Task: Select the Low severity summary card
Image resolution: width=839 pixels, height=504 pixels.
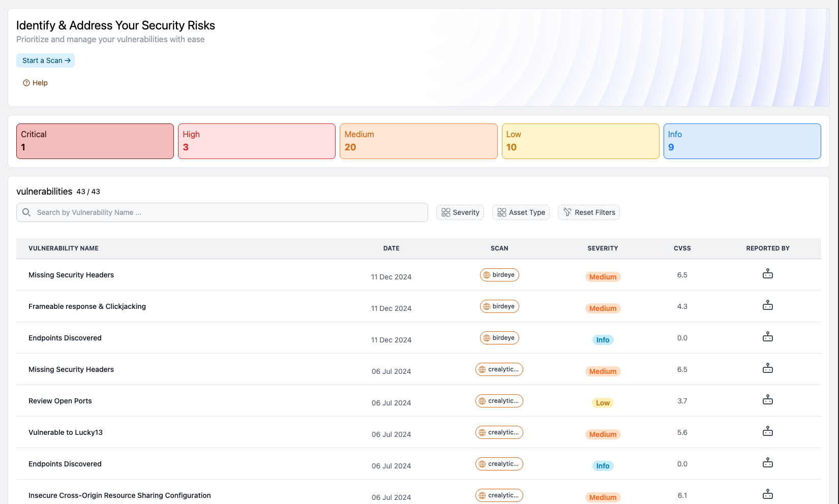Action: pyautogui.click(x=580, y=141)
